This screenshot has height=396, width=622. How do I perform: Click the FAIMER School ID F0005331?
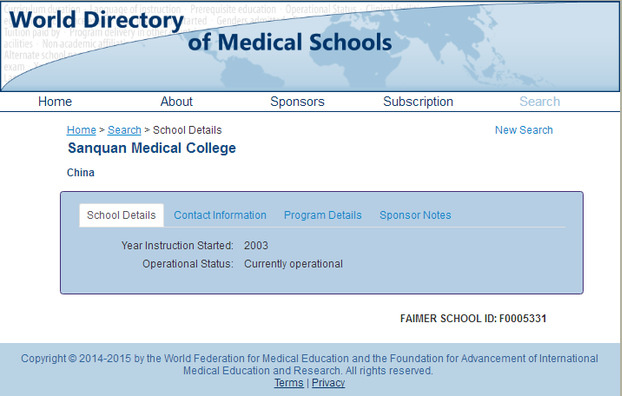tap(473, 318)
